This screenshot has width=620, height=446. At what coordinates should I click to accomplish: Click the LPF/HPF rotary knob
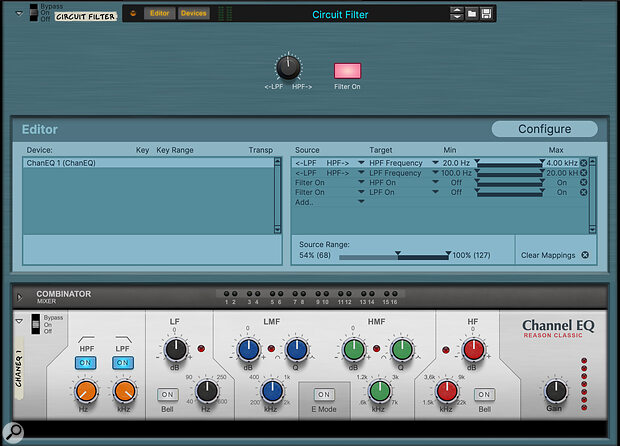point(288,67)
